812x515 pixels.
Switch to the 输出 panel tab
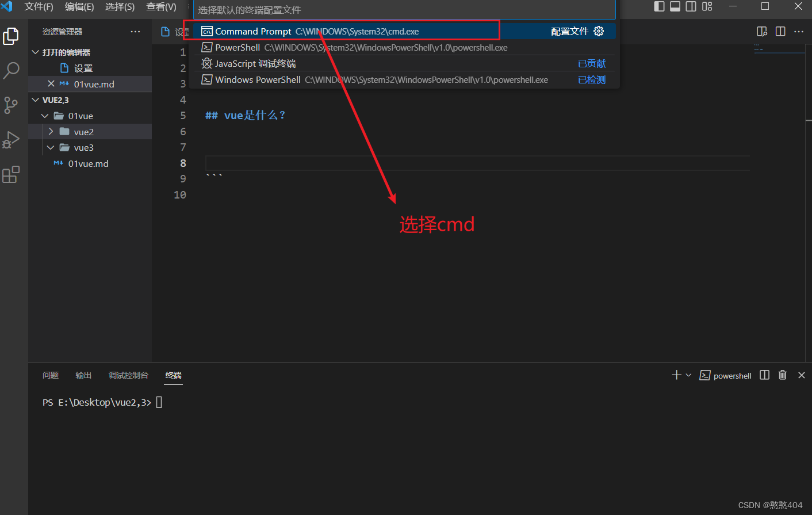pyautogui.click(x=83, y=375)
